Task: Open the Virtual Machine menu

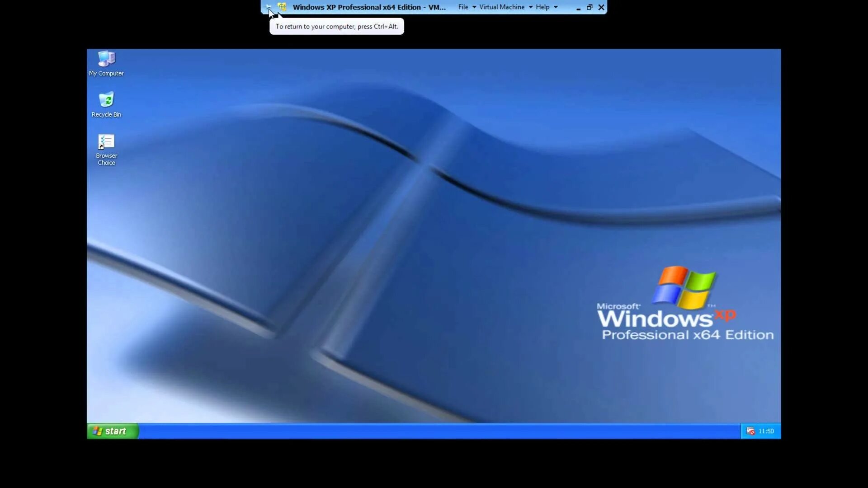Action: (502, 7)
